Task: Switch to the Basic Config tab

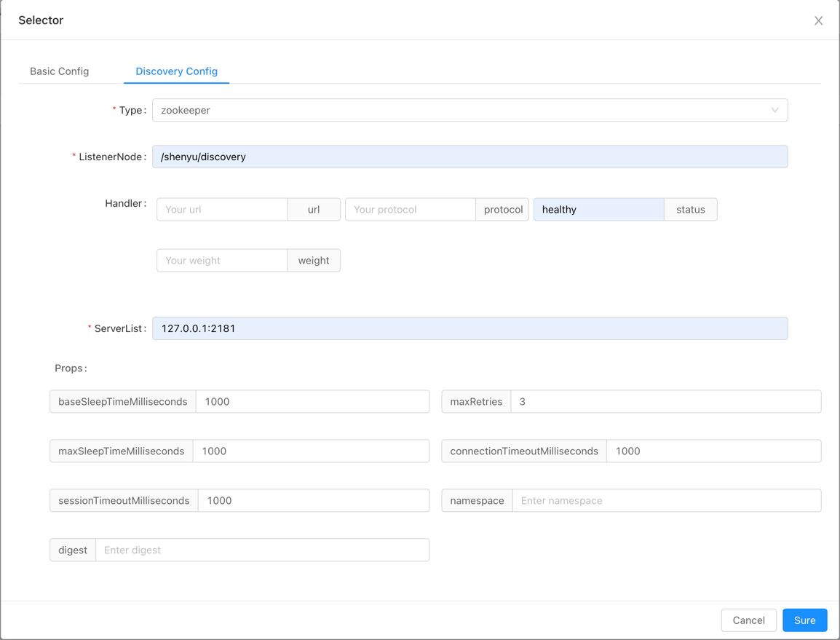Action: (x=59, y=71)
